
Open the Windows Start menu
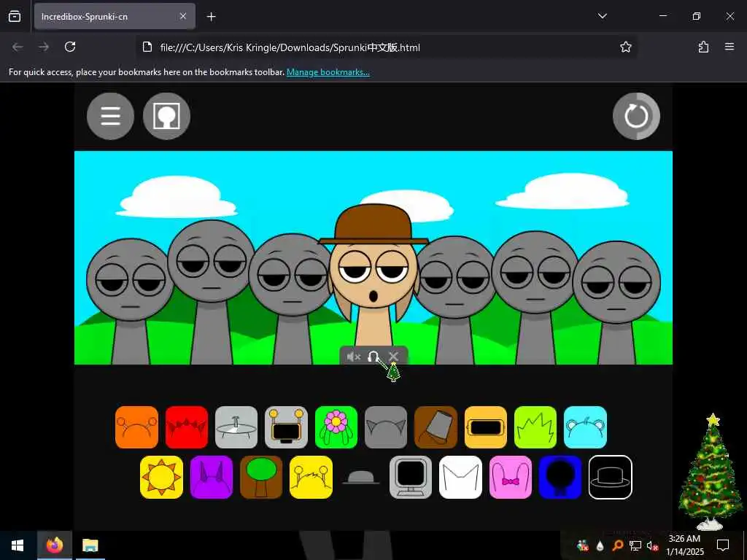coord(18,545)
